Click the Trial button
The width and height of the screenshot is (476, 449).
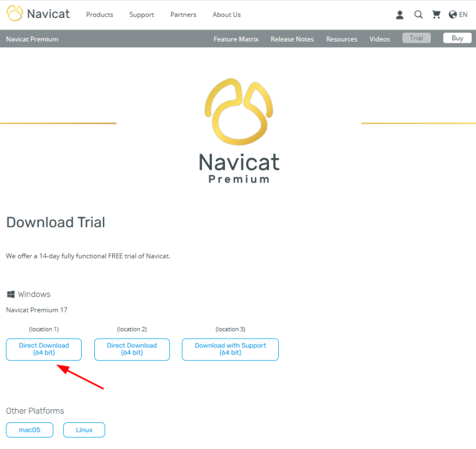(416, 38)
